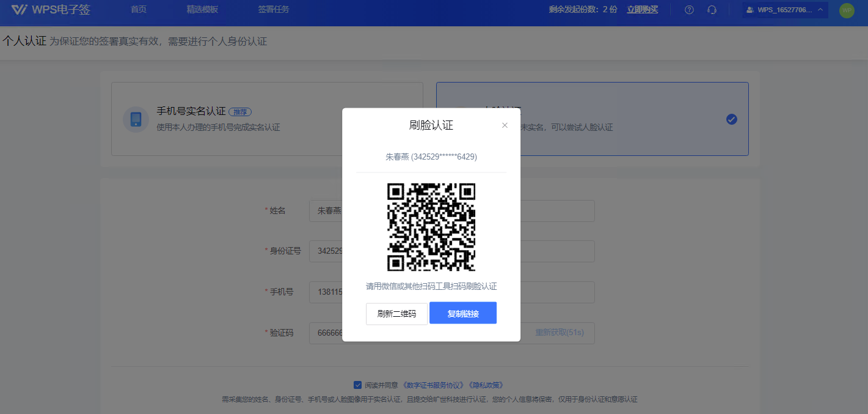Viewport: 868px width, 414px height.
Task: Click the 刷新二维码 button
Action: [x=396, y=314]
